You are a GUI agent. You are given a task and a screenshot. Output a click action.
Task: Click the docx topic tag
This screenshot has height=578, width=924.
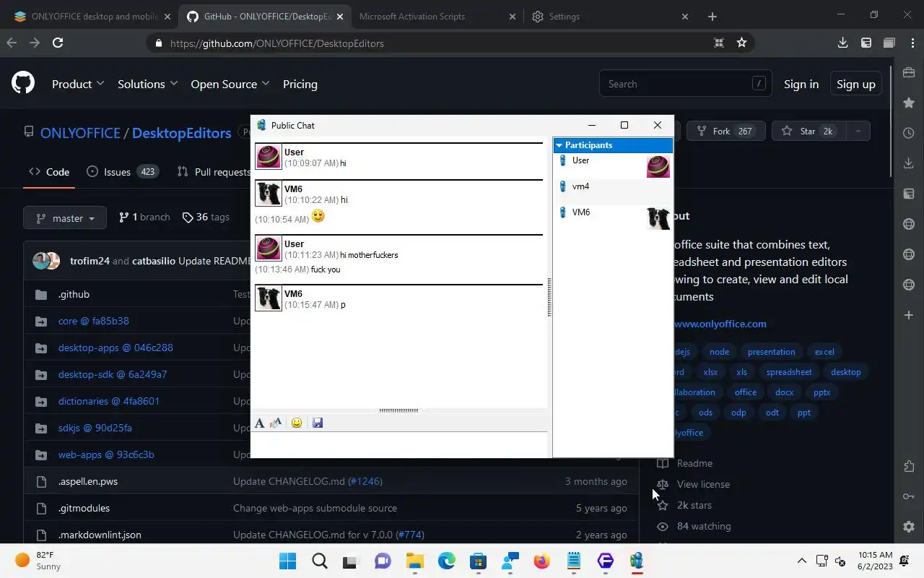(x=784, y=392)
